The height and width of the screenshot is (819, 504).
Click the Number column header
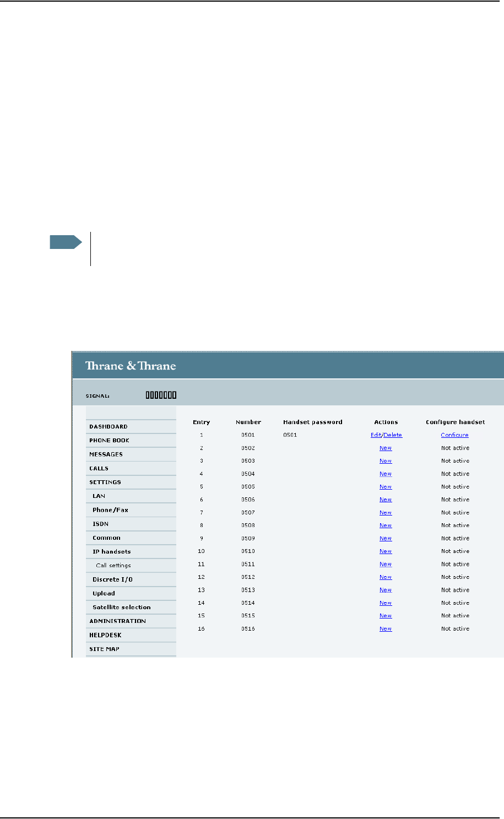pos(248,422)
